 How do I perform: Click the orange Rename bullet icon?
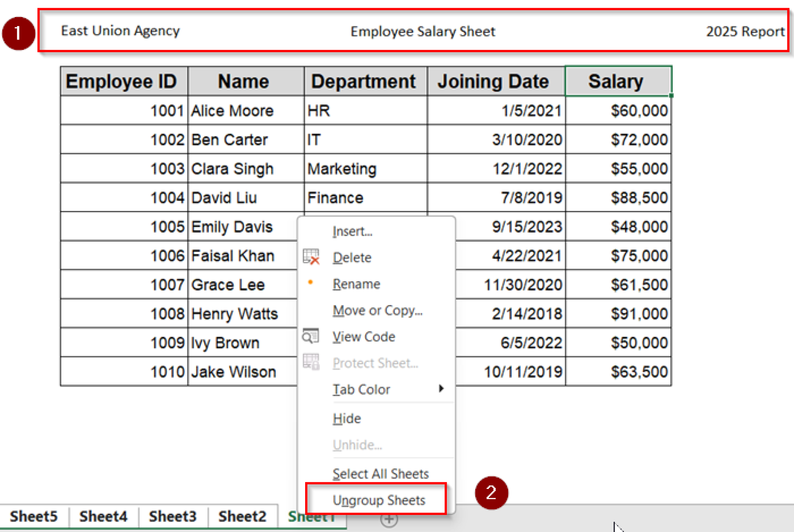pos(310,283)
